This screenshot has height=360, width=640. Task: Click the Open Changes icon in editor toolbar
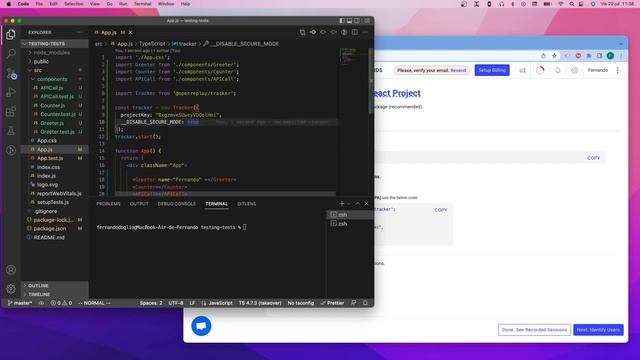[x=302, y=32]
